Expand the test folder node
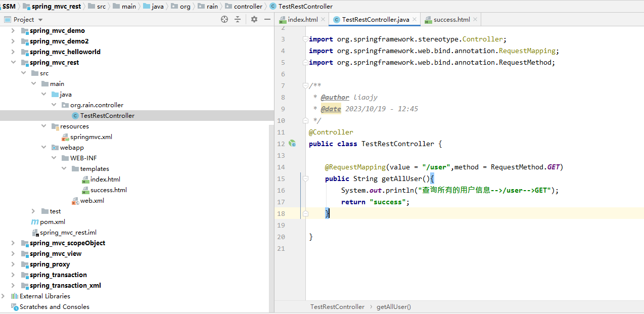This screenshot has height=314, width=644. [33, 211]
